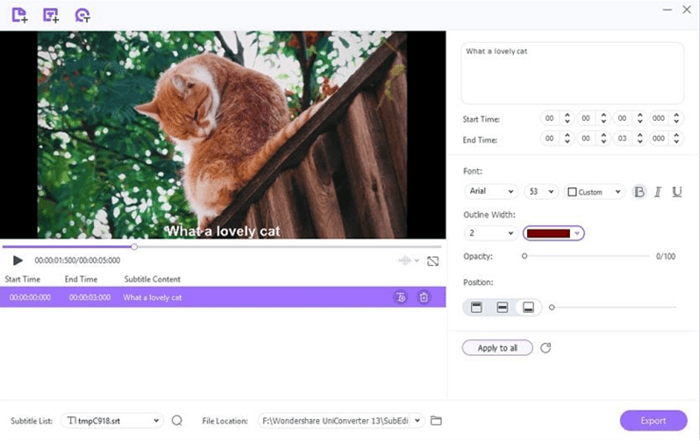Click the Export button

coord(653,420)
